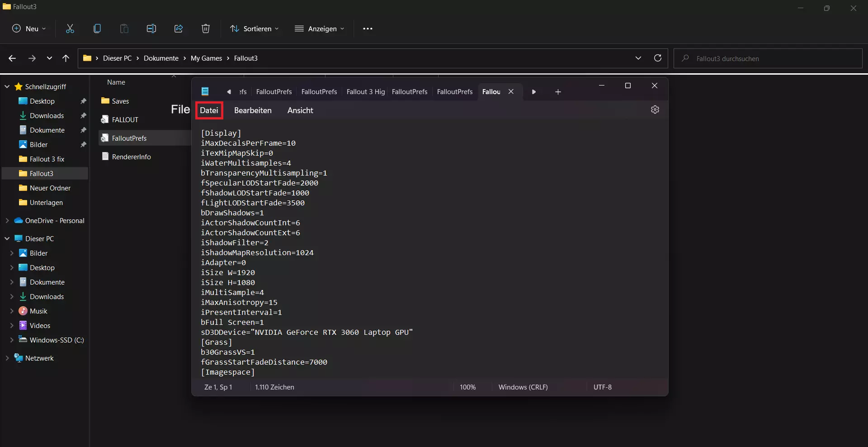Viewport: 868px width, 447px height.
Task: Click the 100% zoom status in Notepad
Action: [468, 387]
